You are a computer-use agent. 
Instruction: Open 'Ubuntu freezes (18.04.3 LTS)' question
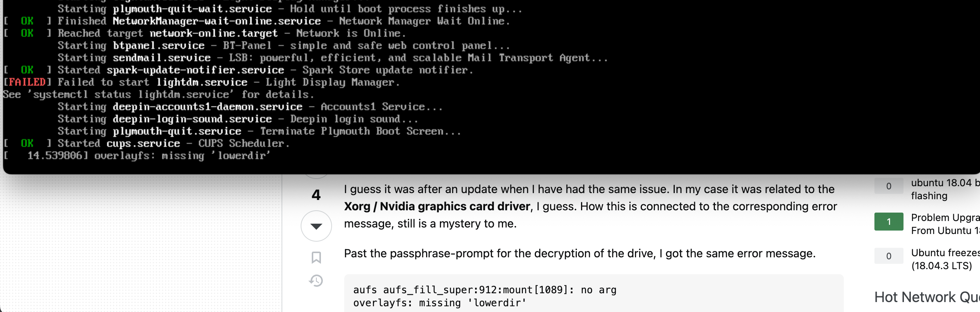click(945, 259)
